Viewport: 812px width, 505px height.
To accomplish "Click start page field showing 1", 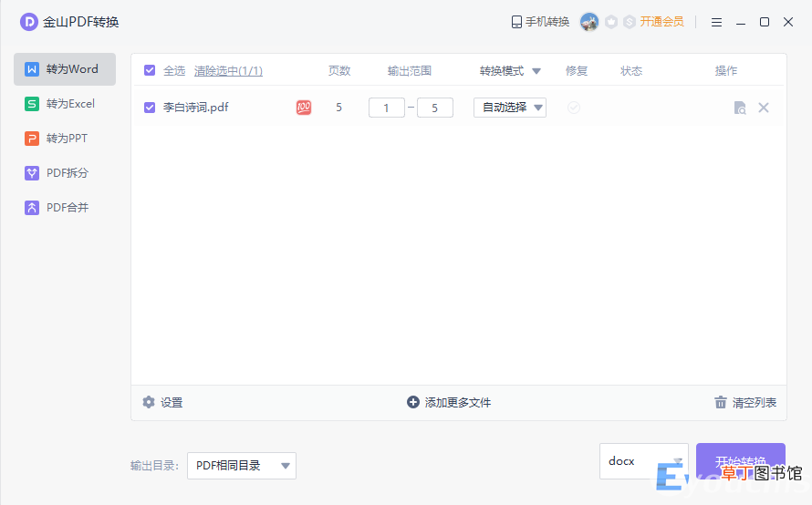I will [386, 108].
